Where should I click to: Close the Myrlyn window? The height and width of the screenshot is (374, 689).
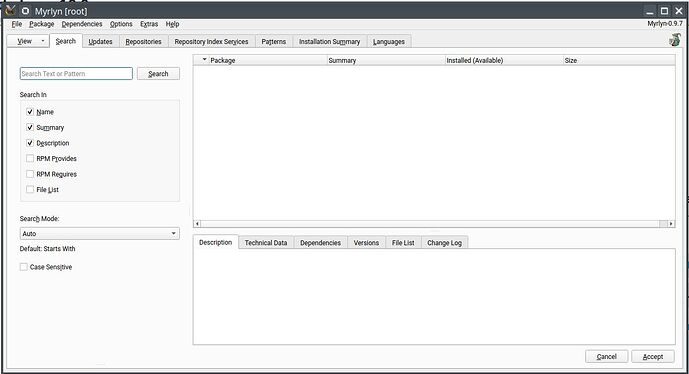(679, 11)
